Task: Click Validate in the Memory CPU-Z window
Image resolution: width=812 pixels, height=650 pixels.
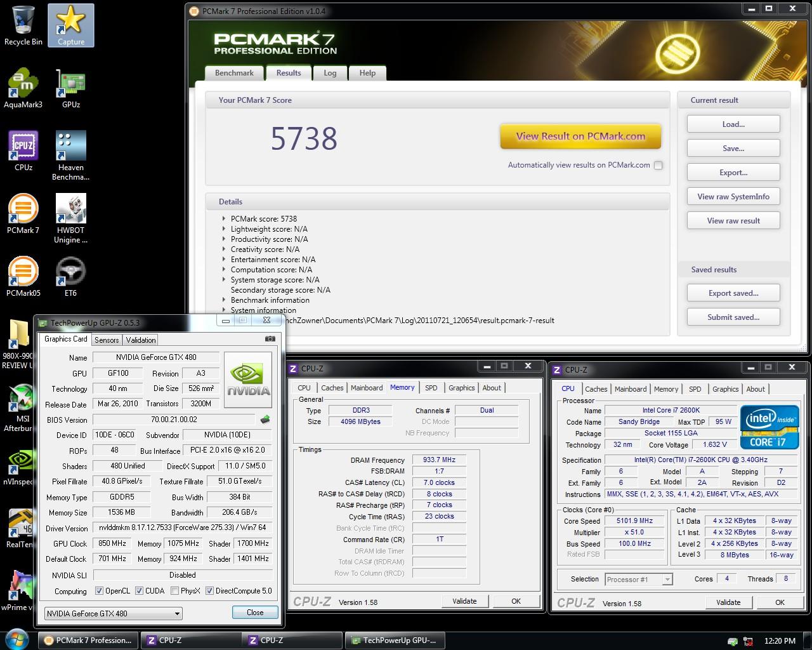Action: pos(464,601)
